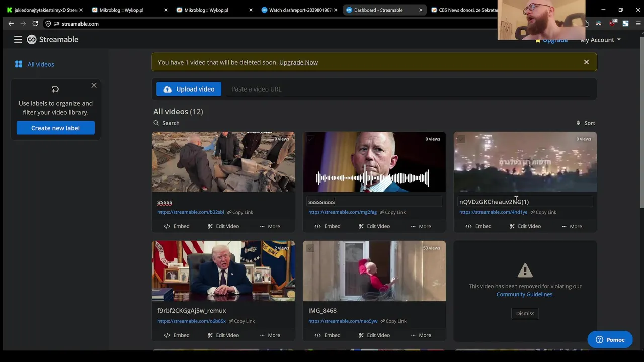
Task: Open the IMG_8468 video thumbnail
Action: (374, 271)
